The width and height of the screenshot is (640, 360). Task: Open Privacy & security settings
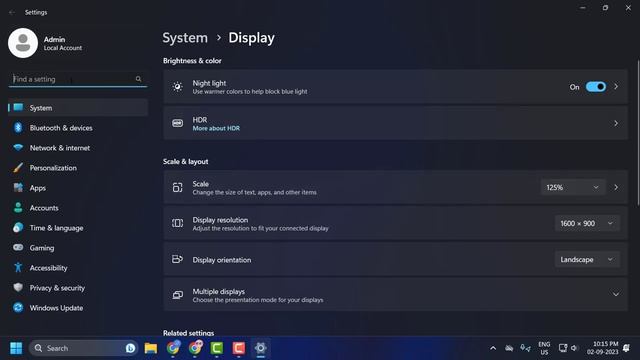78,288
